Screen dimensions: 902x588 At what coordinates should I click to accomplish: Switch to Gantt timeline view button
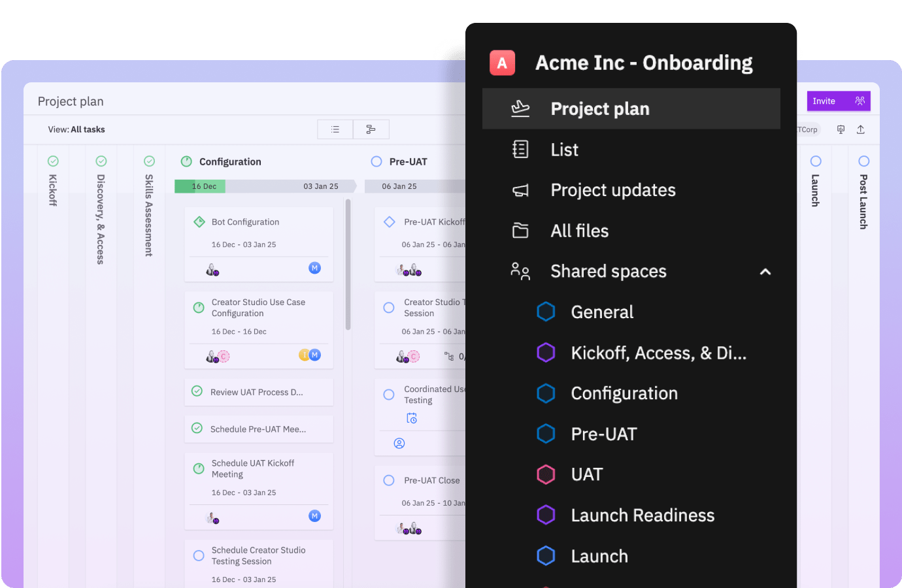[371, 129]
